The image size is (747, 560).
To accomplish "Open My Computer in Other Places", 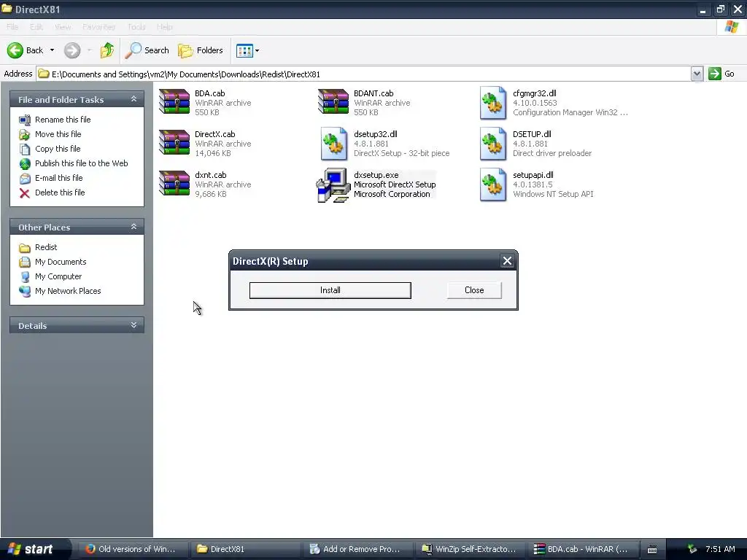I will pos(58,276).
